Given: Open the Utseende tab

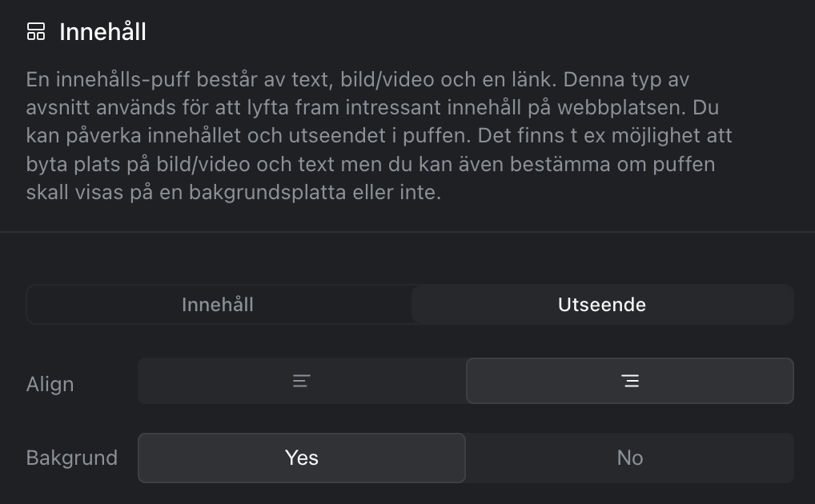Looking at the screenshot, I should click(x=602, y=305).
